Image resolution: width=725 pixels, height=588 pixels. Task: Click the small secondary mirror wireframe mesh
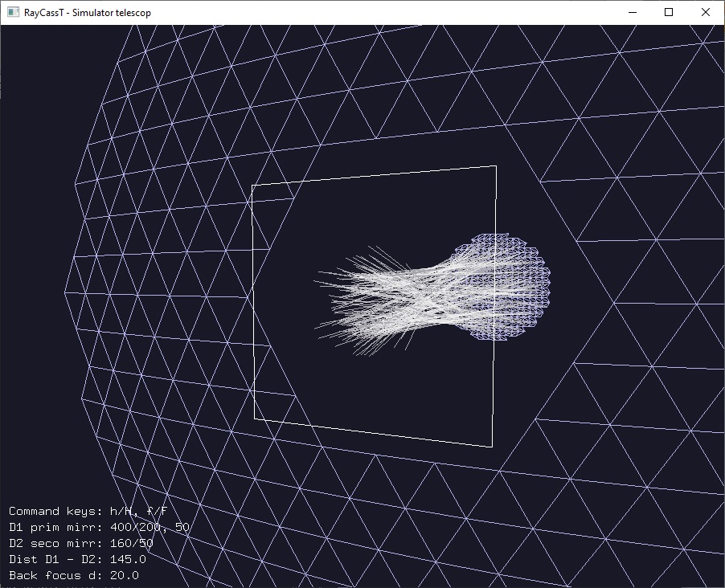pos(502,287)
